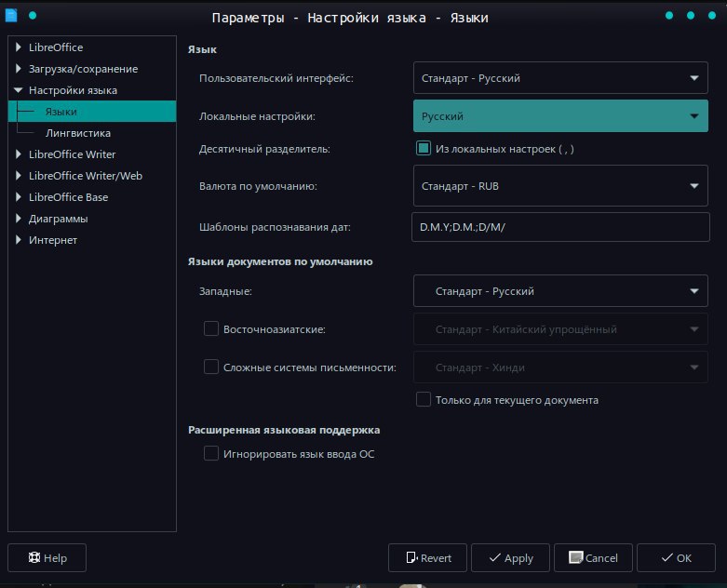Open the Валюта по умолчанию dropdown
Screen dimensions: 727x588
[x=560, y=186]
